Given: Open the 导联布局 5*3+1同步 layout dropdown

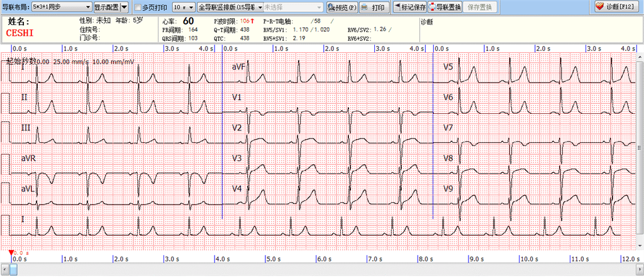Looking at the screenshot, I should point(62,7).
